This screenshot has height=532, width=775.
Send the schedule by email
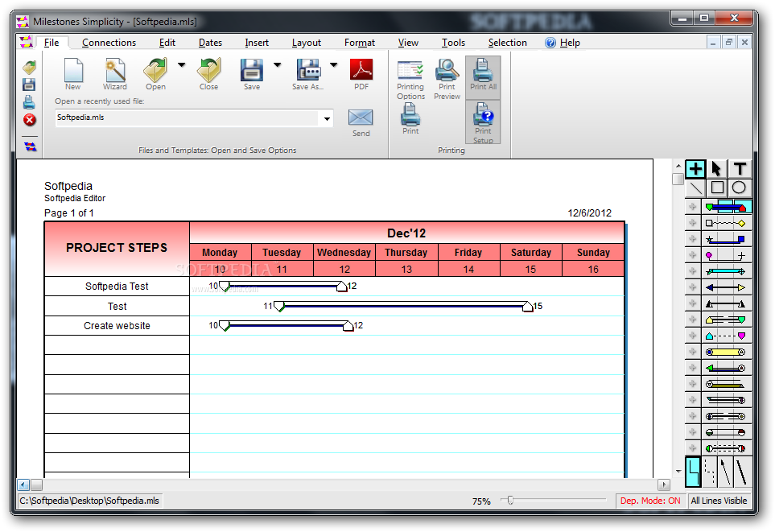point(361,122)
